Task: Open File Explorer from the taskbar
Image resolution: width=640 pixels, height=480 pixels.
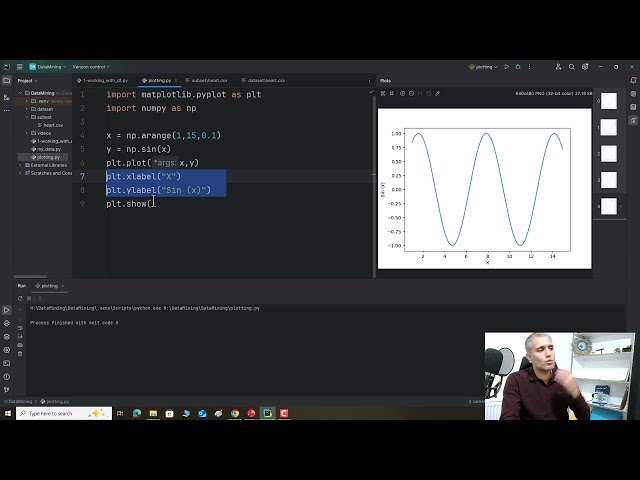Action: tap(153, 413)
